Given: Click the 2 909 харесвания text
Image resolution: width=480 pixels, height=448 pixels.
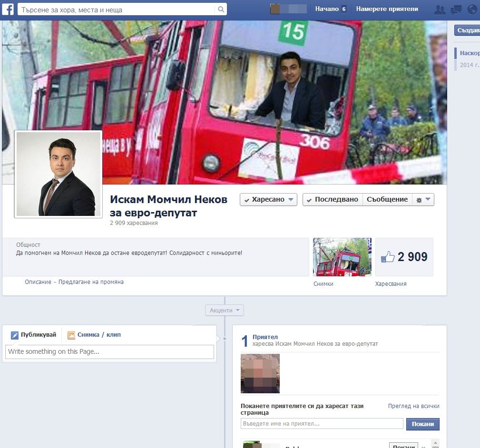Looking at the screenshot, I should pyautogui.click(x=134, y=223).
